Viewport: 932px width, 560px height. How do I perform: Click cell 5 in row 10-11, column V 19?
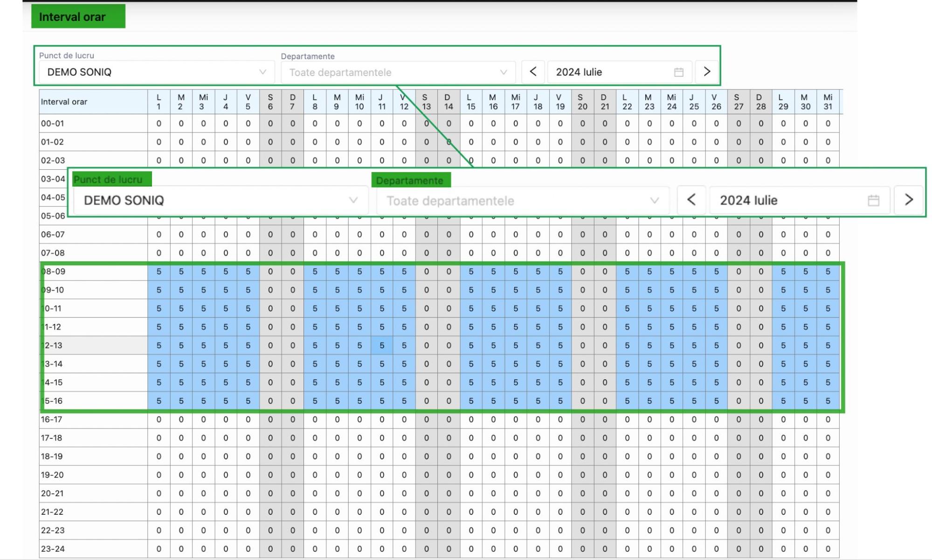point(560,309)
